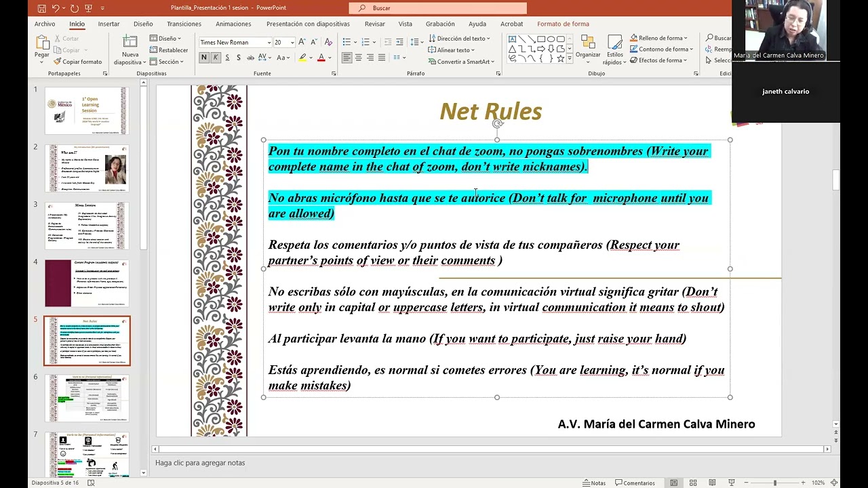Decrease list indent level

click(388, 42)
